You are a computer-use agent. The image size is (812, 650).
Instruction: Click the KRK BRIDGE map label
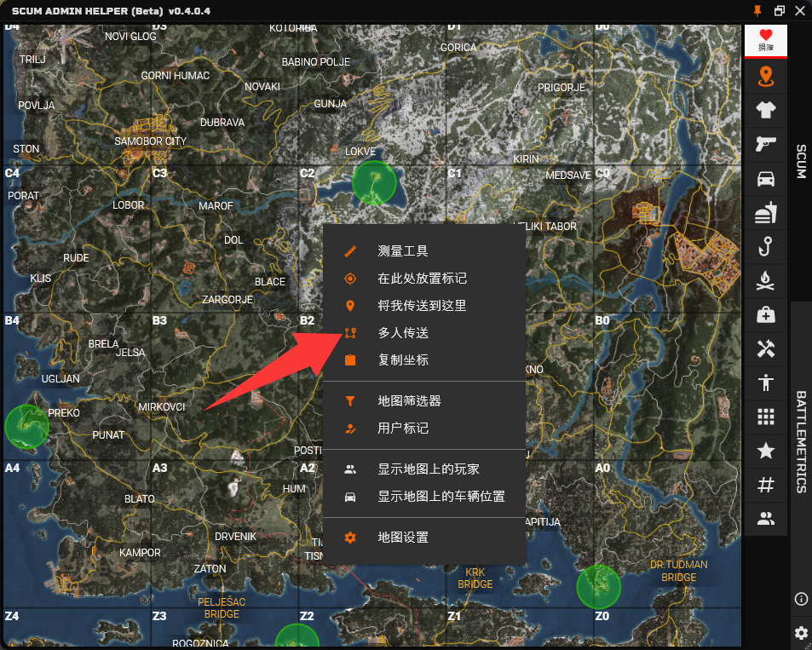[475, 578]
